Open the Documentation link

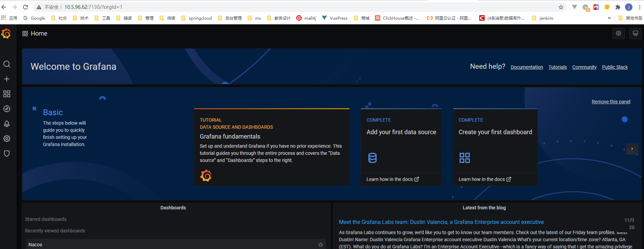pyautogui.click(x=527, y=67)
